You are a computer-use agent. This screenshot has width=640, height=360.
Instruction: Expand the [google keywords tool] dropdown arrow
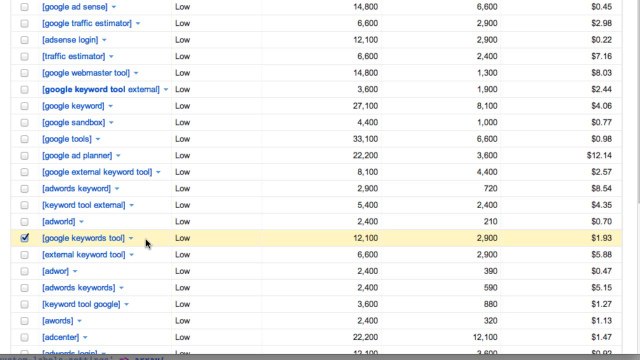pyautogui.click(x=131, y=238)
